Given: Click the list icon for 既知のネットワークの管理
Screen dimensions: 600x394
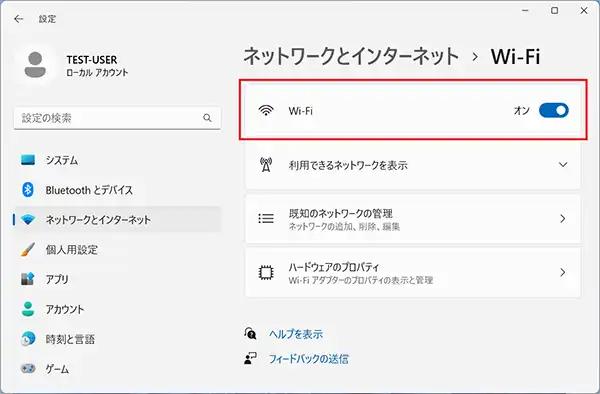Looking at the screenshot, I should (x=266, y=218).
